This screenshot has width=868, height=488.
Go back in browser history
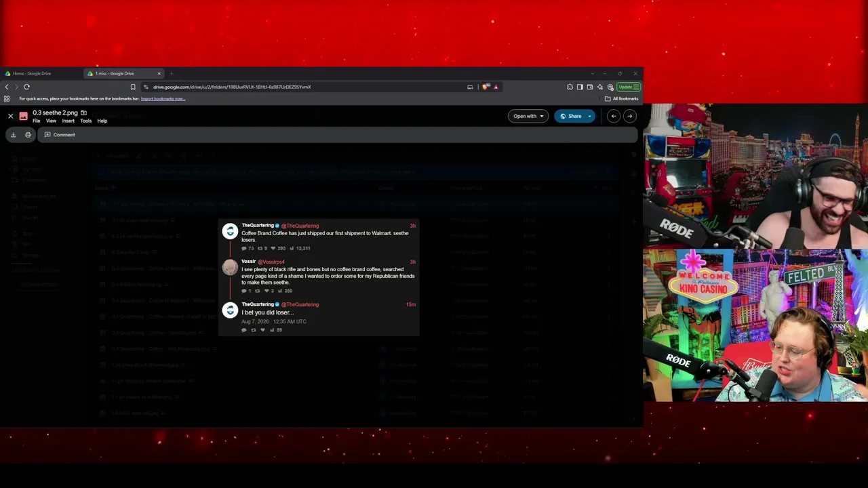(7, 87)
